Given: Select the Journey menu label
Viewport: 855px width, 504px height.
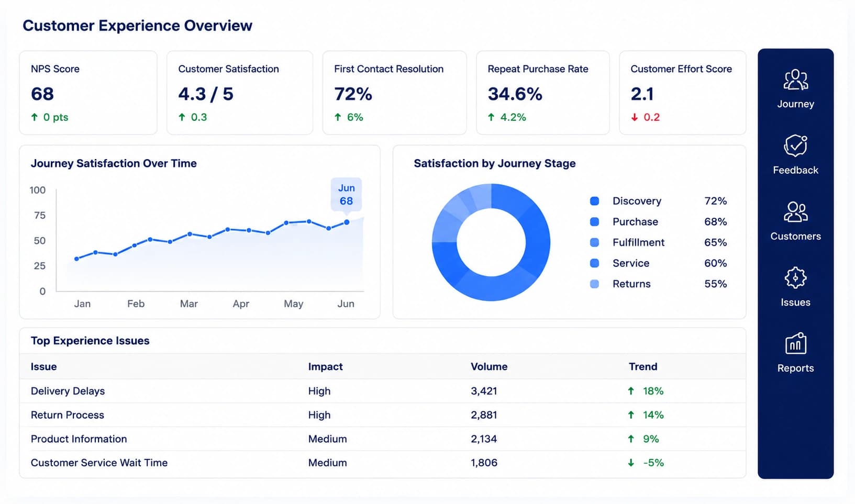Looking at the screenshot, I should [795, 104].
